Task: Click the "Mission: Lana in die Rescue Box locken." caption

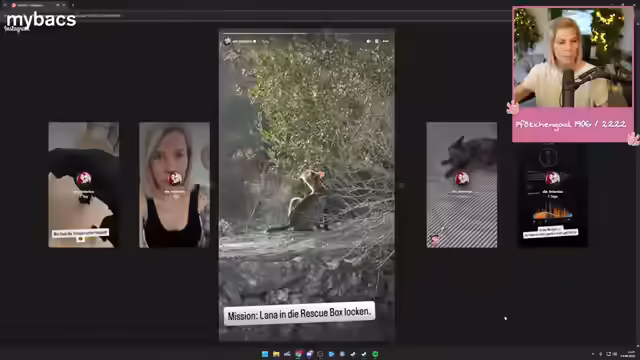Action: tap(299, 313)
